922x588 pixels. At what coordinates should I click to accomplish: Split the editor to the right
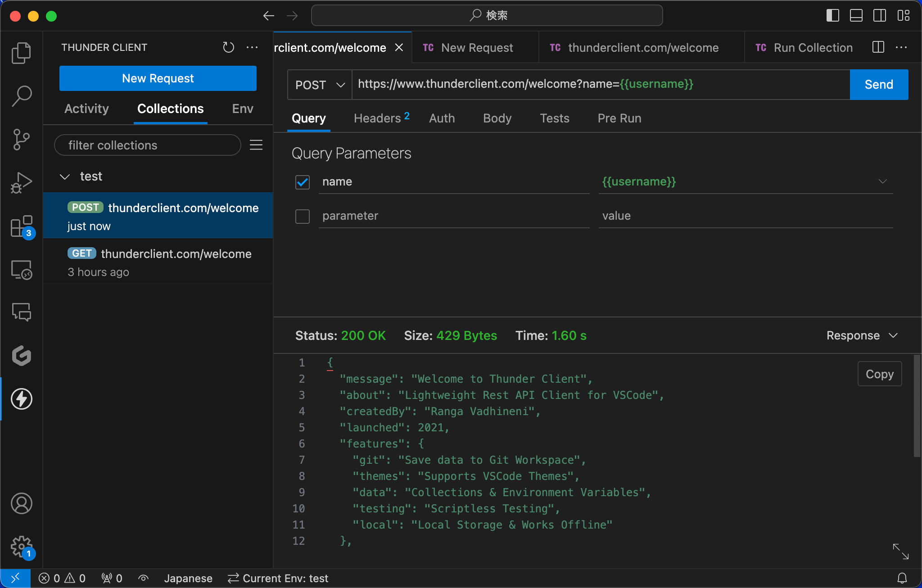click(878, 47)
